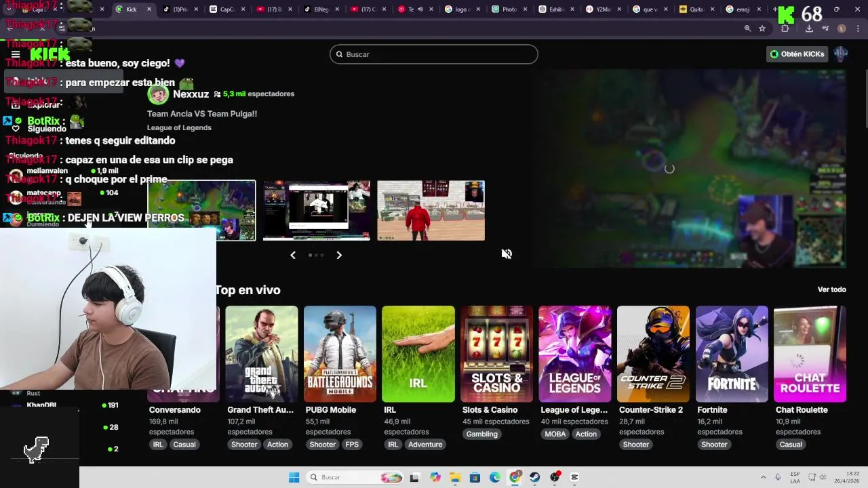Open Copilot from the taskbar
This screenshot has height=488, width=868.
(x=435, y=477)
